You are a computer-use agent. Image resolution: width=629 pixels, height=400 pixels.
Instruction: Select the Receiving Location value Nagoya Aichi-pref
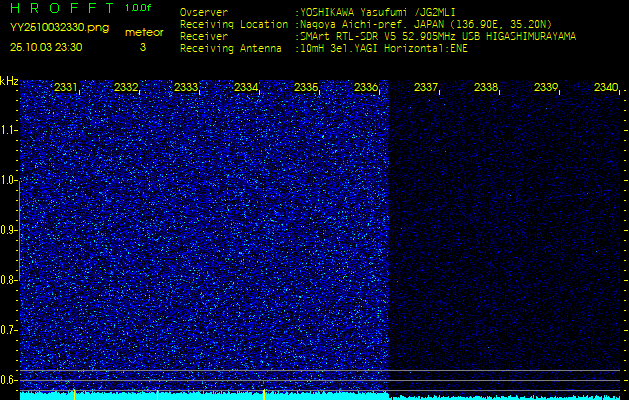pyautogui.click(x=354, y=24)
